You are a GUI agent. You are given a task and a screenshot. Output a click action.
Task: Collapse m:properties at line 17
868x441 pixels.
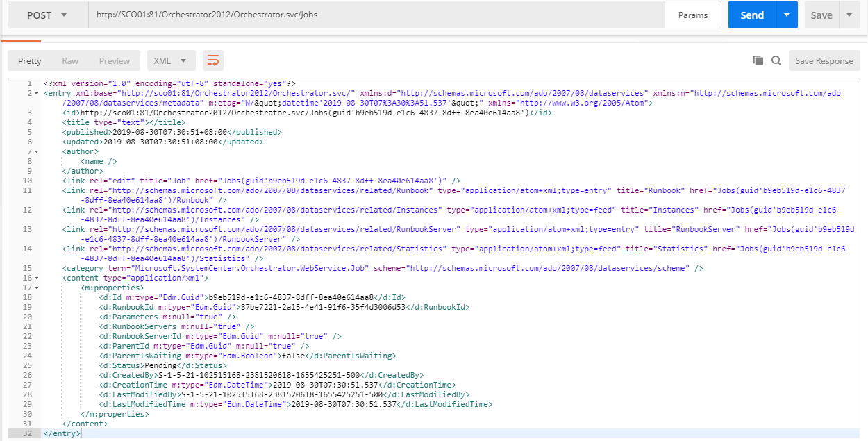36,288
